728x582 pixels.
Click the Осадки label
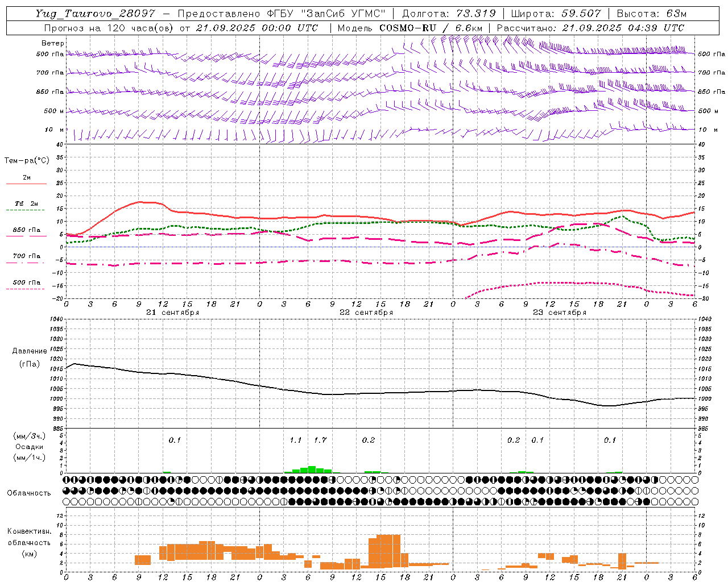point(30,447)
